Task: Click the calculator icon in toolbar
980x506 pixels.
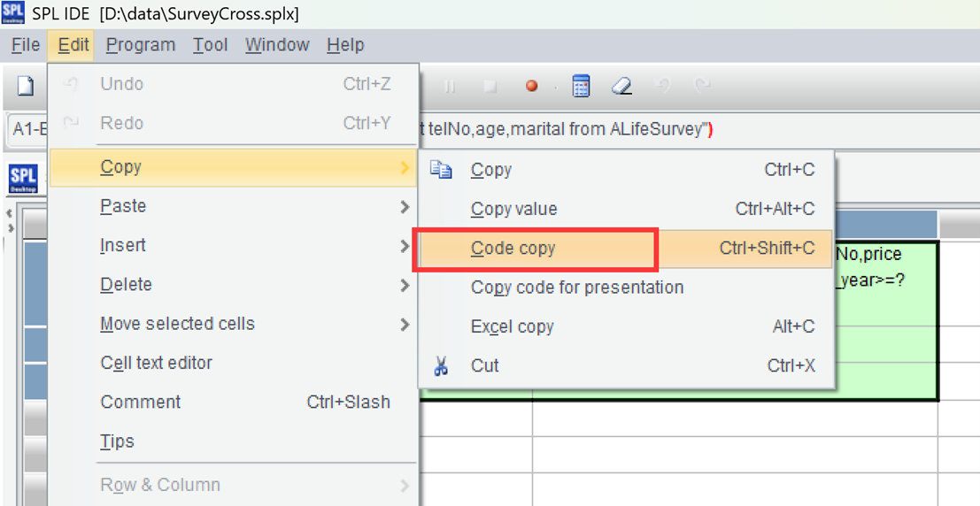Action: coord(581,86)
